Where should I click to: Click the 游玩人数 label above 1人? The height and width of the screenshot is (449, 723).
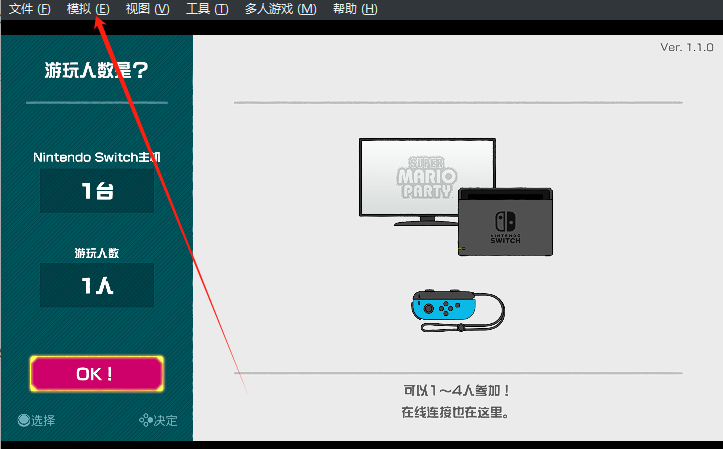pos(97,253)
